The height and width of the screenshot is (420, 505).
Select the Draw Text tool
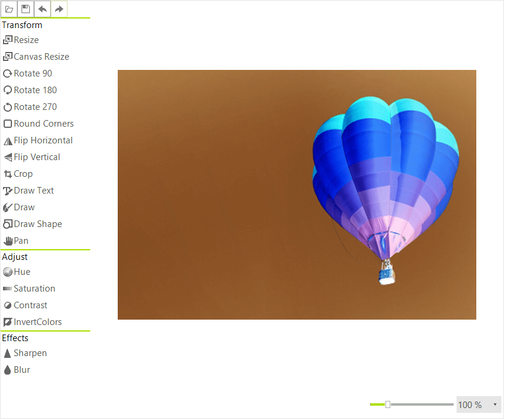(33, 190)
